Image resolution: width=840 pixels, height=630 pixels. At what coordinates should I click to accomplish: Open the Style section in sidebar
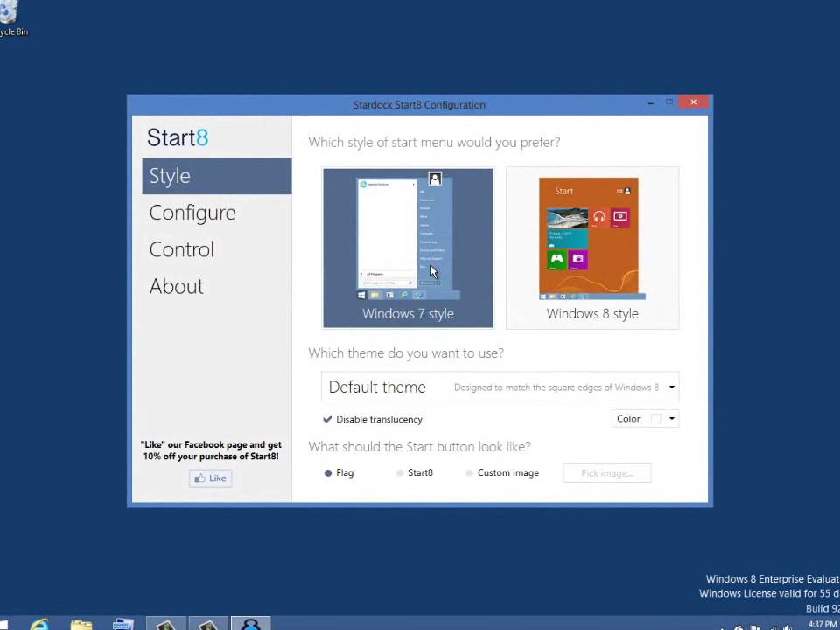[216, 176]
